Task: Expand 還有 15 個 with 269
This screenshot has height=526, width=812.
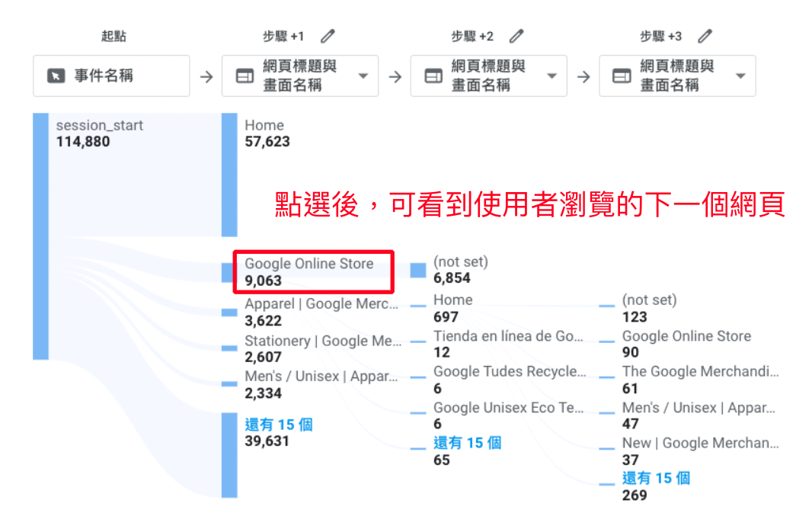Action: pos(656,486)
